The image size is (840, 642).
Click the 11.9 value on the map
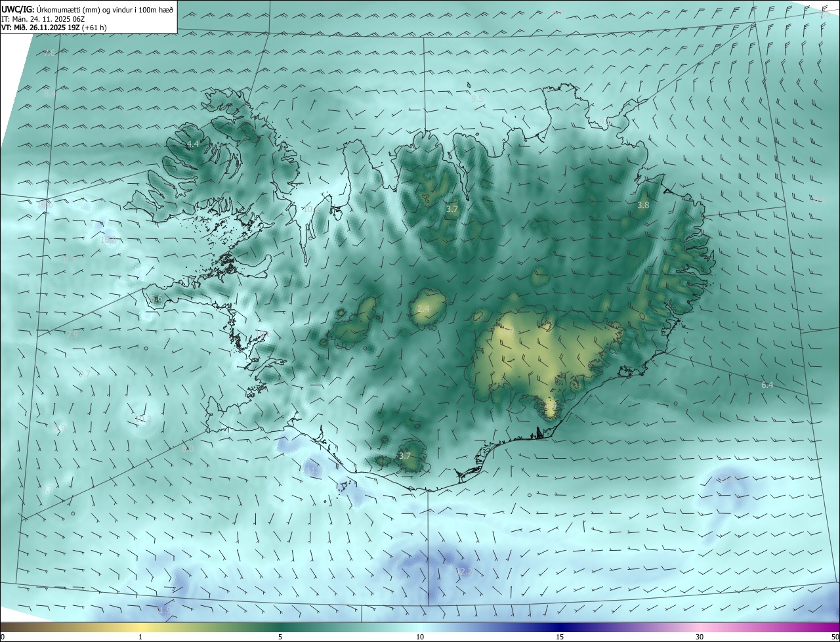162,610
